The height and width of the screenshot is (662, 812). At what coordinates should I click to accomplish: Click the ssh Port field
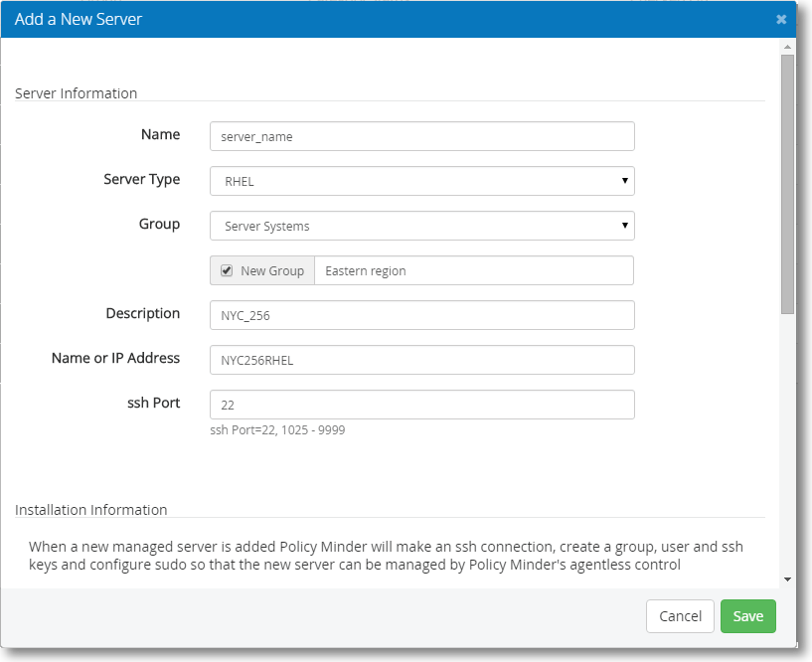(x=422, y=405)
